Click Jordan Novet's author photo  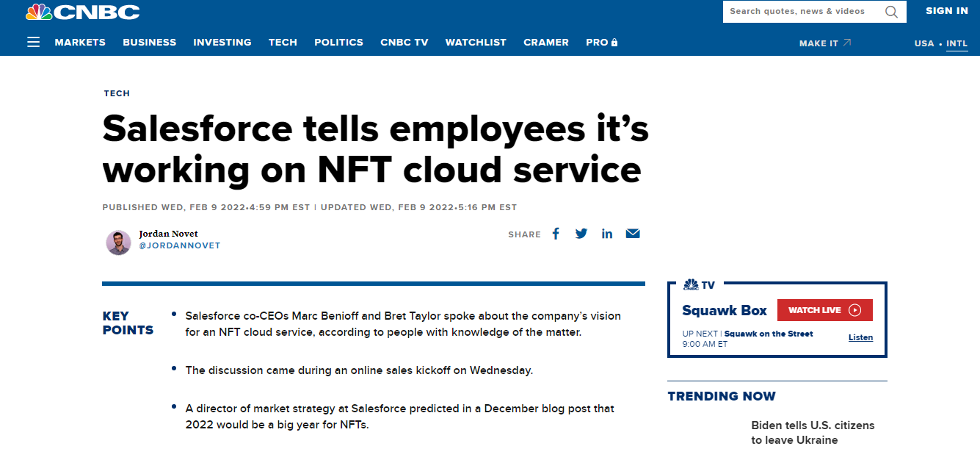118,243
